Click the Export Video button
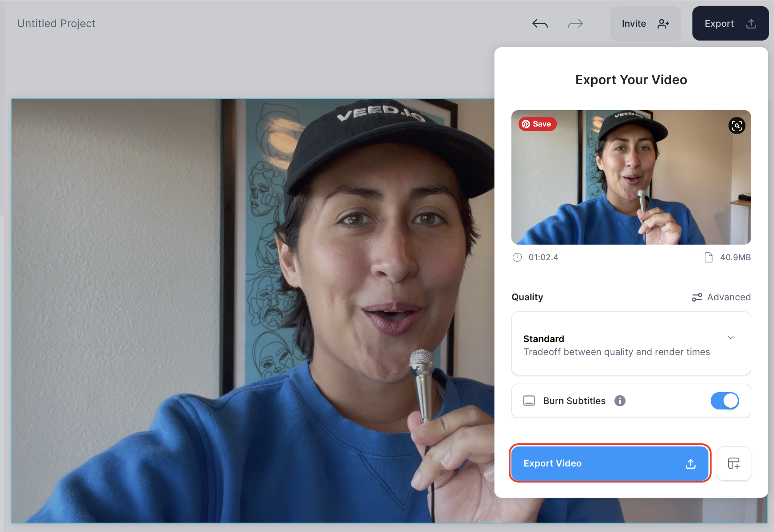Image resolution: width=774 pixels, height=532 pixels. click(x=610, y=463)
